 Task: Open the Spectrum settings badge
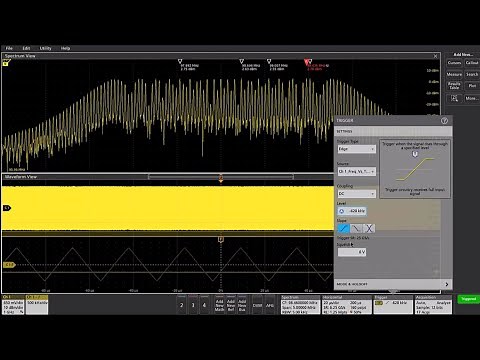(x=300, y=305)
